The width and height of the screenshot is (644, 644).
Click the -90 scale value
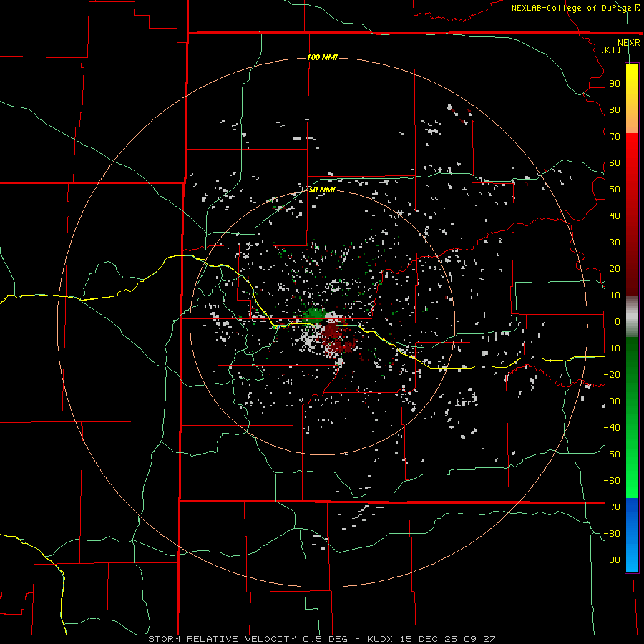coord(612,560)
